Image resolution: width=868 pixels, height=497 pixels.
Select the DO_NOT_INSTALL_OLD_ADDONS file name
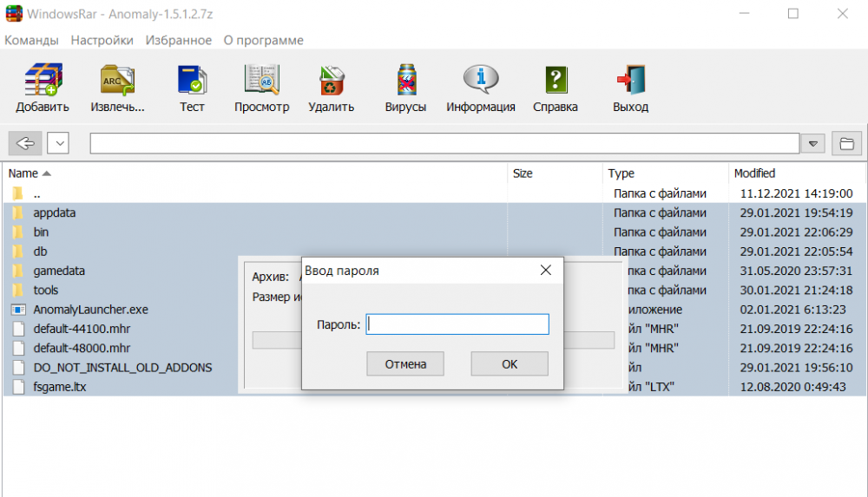[x=122, y=368]
